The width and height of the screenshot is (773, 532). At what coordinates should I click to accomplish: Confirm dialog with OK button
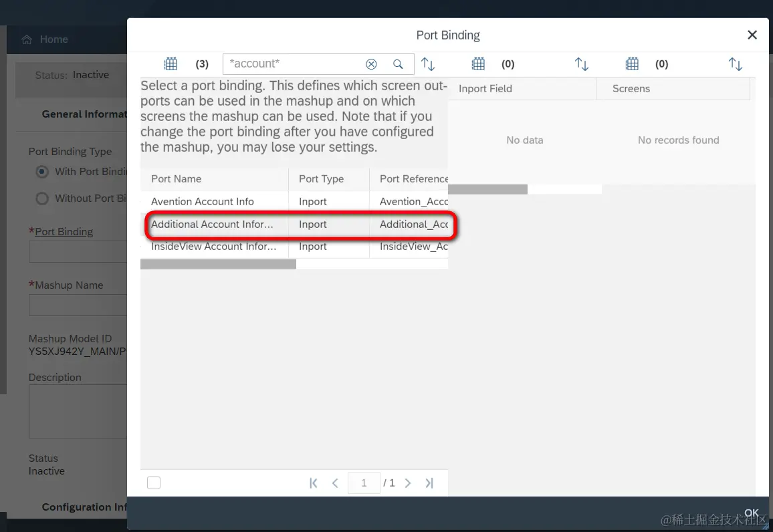click(x=752, y=513)
